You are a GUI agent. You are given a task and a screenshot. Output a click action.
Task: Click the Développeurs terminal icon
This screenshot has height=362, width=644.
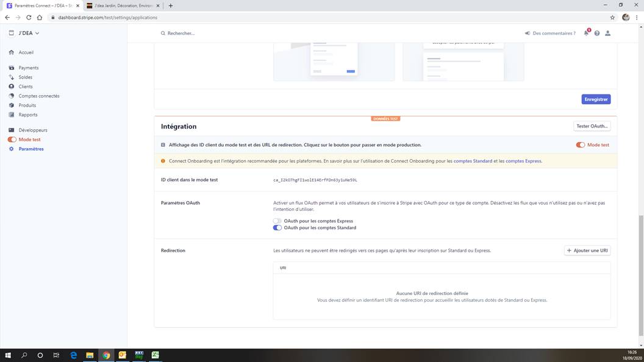click(12, 130)
